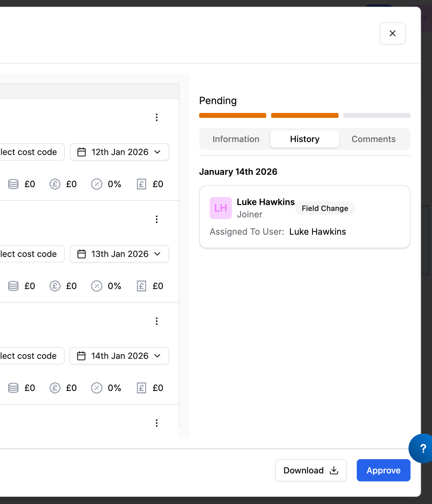Click the receipt icon in the 12th Jan row
Image resolution: width=432 pixels, height=504 pixels.
pos(142,184)
